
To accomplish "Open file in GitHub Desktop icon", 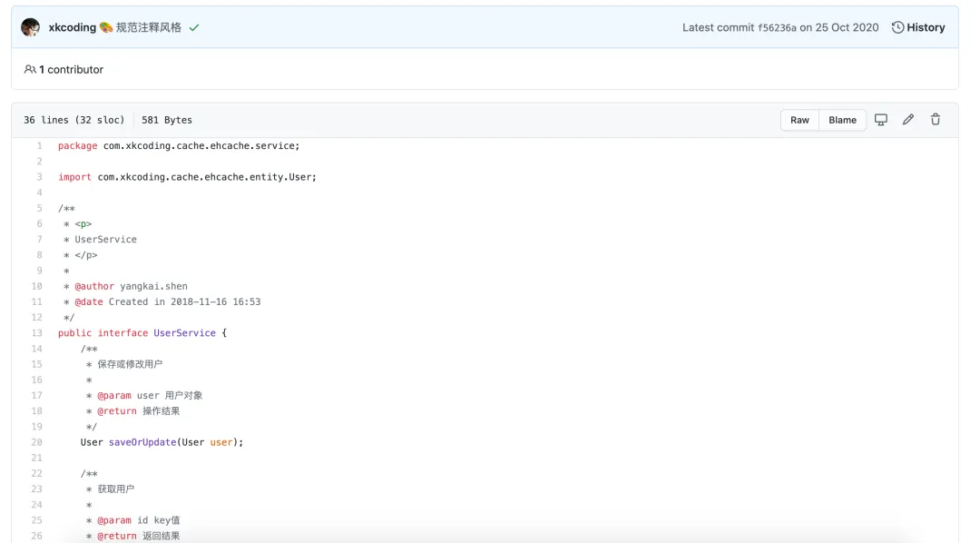I will pyautogui.click(x=880, y=120).
